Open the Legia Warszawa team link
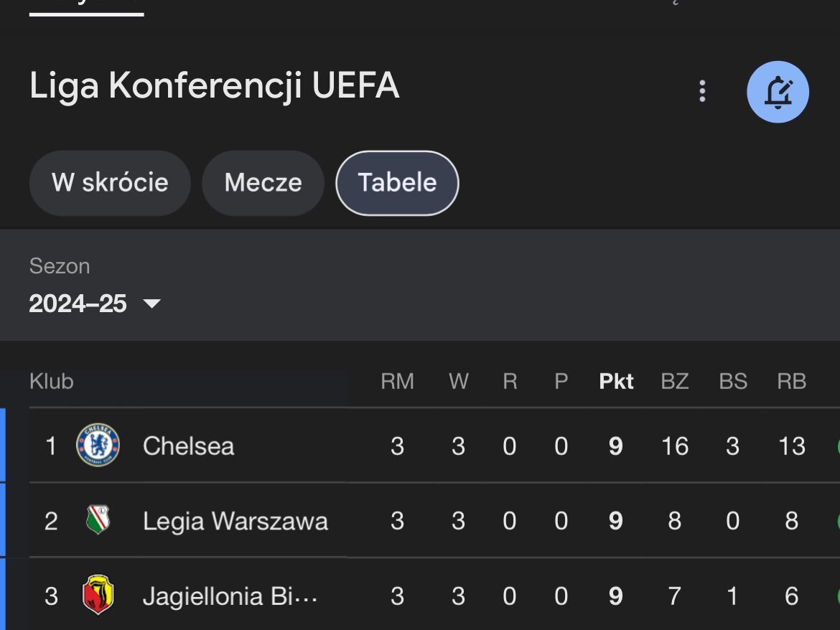This screenshot has height=630, width=840. coord(235,521)
